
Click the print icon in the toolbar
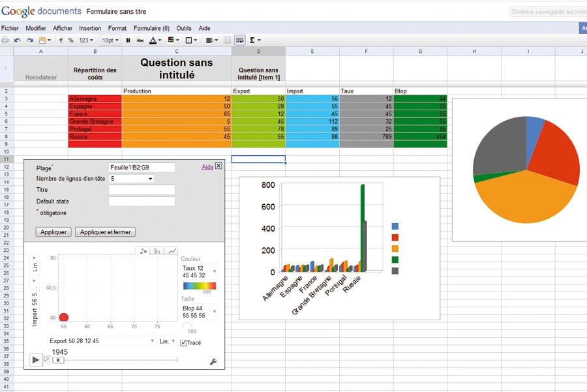5,40
